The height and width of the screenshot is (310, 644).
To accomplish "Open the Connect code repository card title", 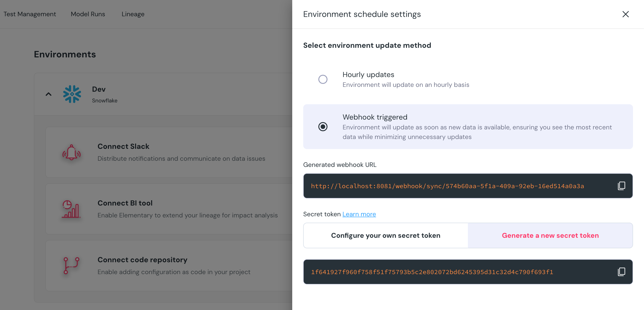I will (x=142, y=260).
